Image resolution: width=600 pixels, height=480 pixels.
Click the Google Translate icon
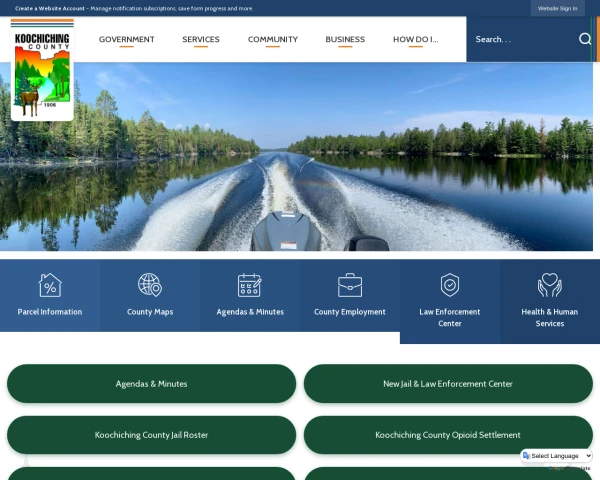526,456
